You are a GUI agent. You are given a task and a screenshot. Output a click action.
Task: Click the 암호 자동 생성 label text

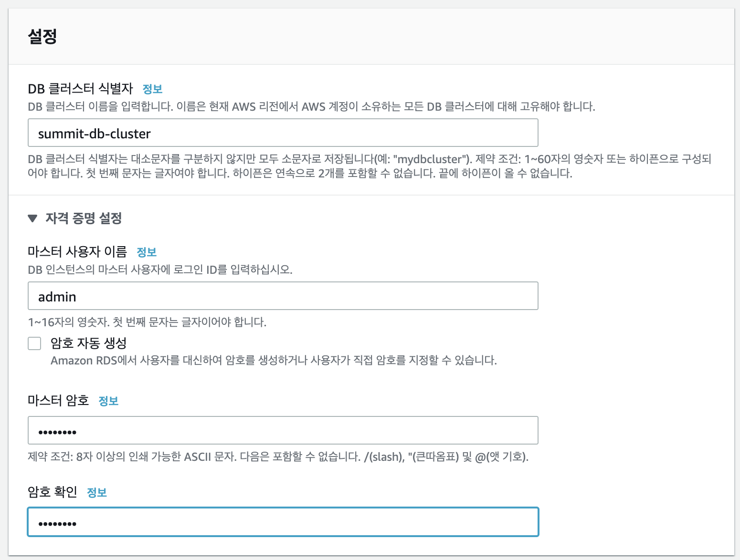(88, 343)
